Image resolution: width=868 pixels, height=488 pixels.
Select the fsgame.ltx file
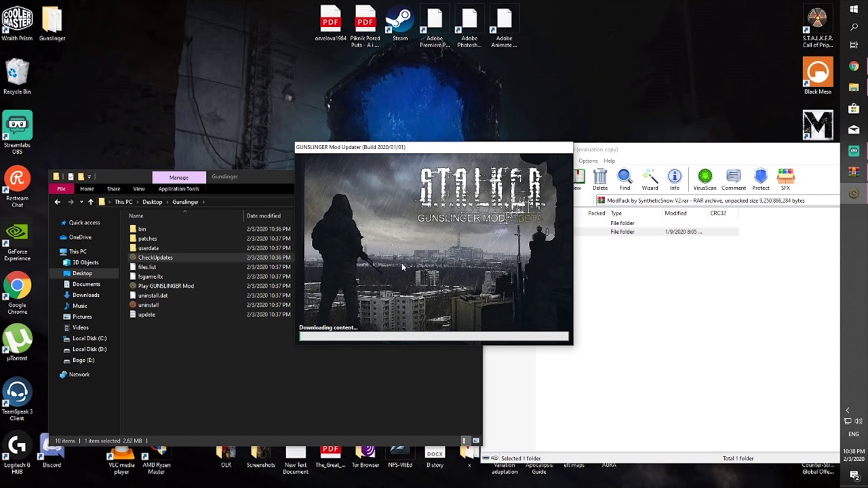(150, 277)
